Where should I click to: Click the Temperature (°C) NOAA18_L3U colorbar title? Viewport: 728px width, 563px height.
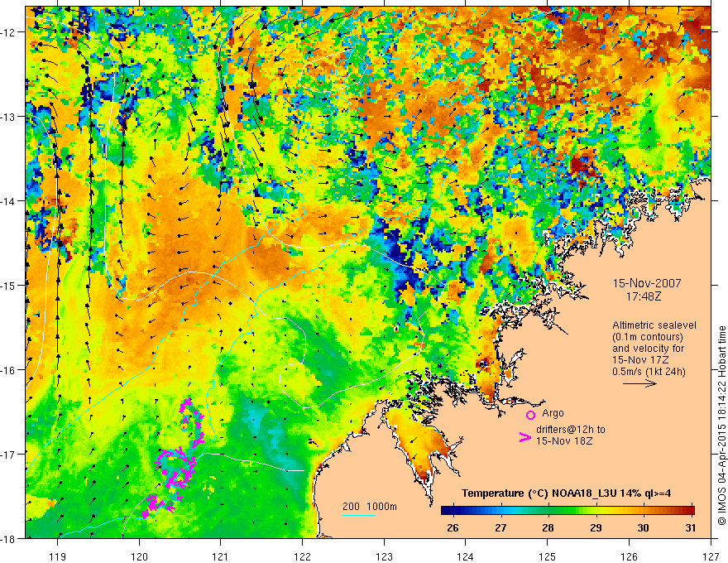566,493
